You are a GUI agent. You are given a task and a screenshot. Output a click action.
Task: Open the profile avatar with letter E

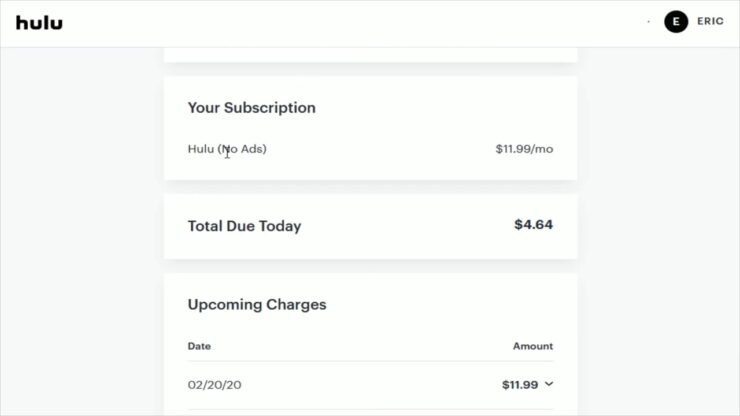pos(676,22)
